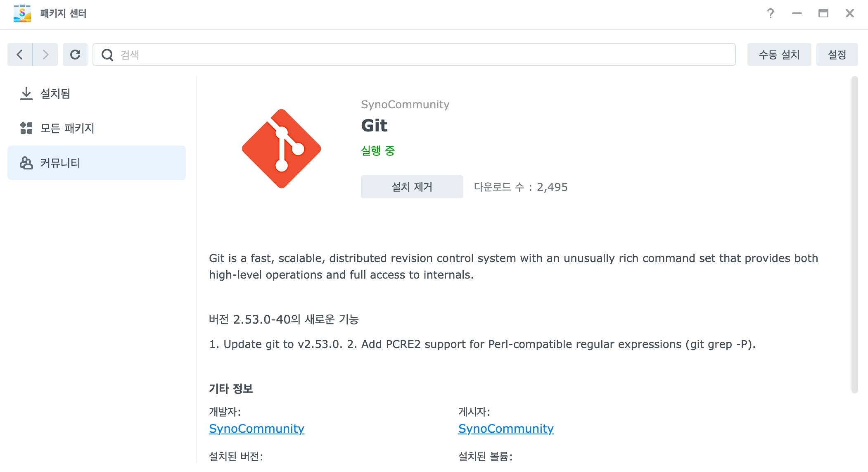Click the 패키지 센터 window title
Viewport: 868px width, 472px height.
click(x=64, y=13)
